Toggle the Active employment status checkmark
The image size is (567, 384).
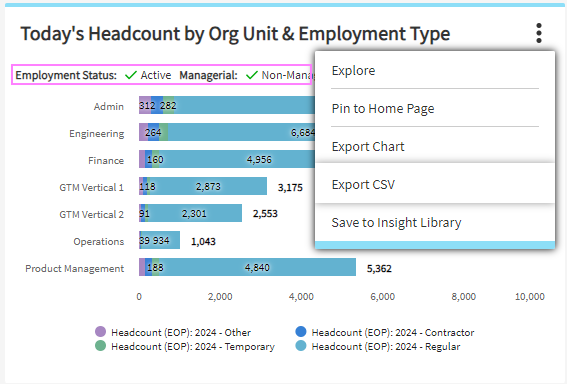[x=131, y=75]
